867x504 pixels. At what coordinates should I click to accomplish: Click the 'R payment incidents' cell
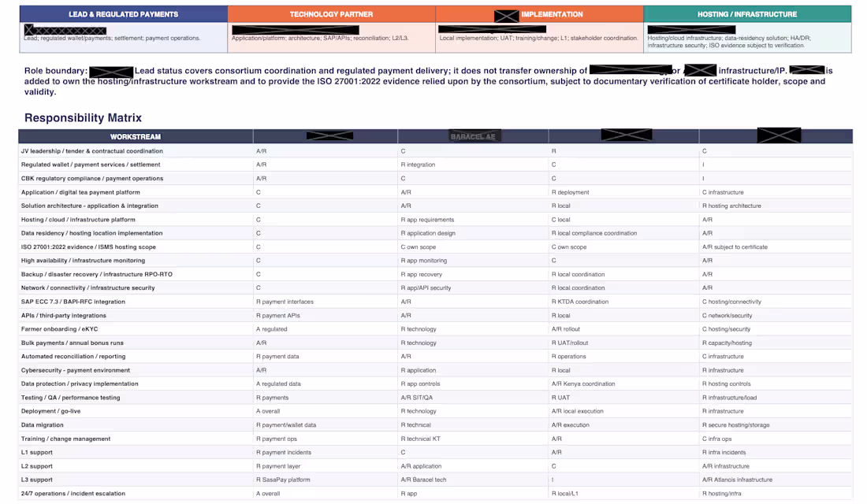pos(284,452)
